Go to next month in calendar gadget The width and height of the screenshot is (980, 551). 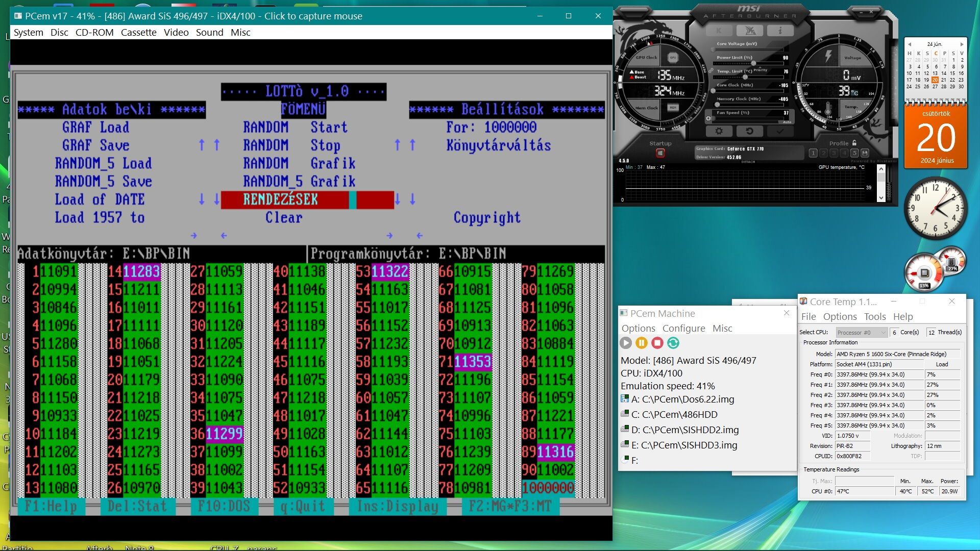click(962, 44)
